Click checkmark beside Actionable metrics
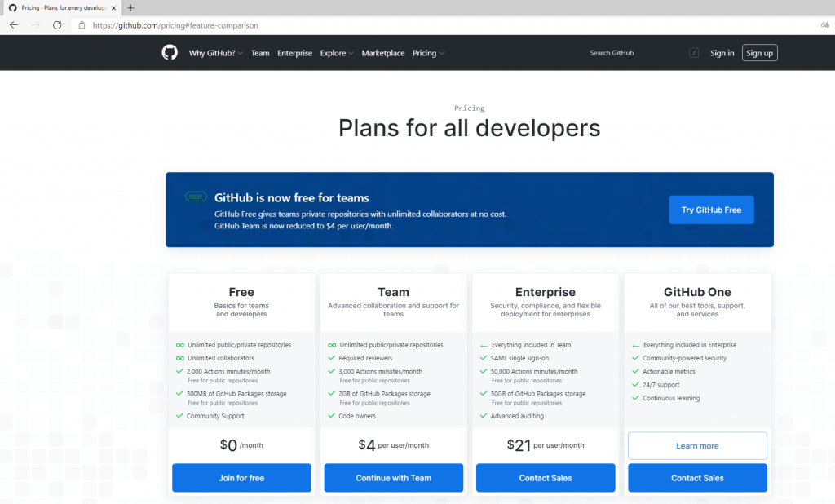Viewport: 835px width, 504px height. (x=635, y=371)
